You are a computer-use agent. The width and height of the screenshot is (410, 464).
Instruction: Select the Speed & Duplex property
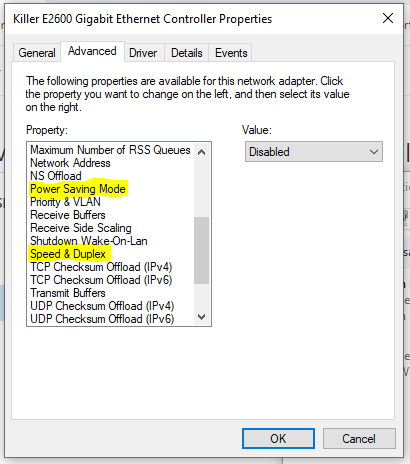tap(68, 254)
